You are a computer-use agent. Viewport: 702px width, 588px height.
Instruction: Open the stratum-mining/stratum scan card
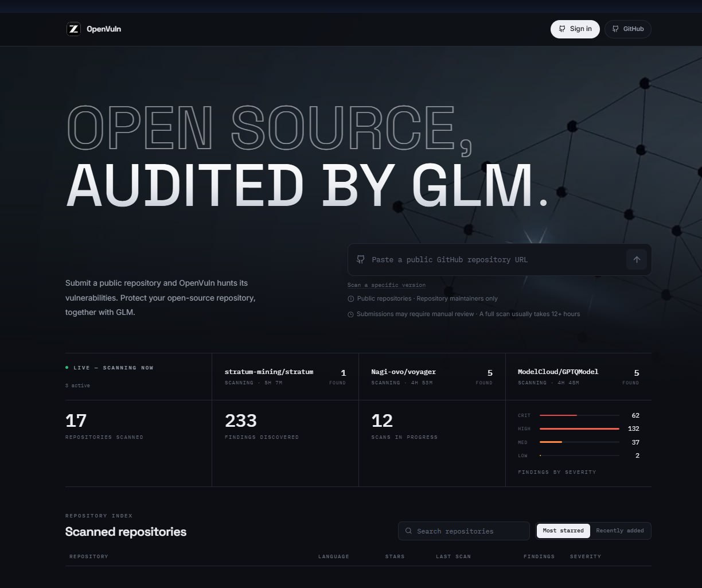click(x=285, y=377)
